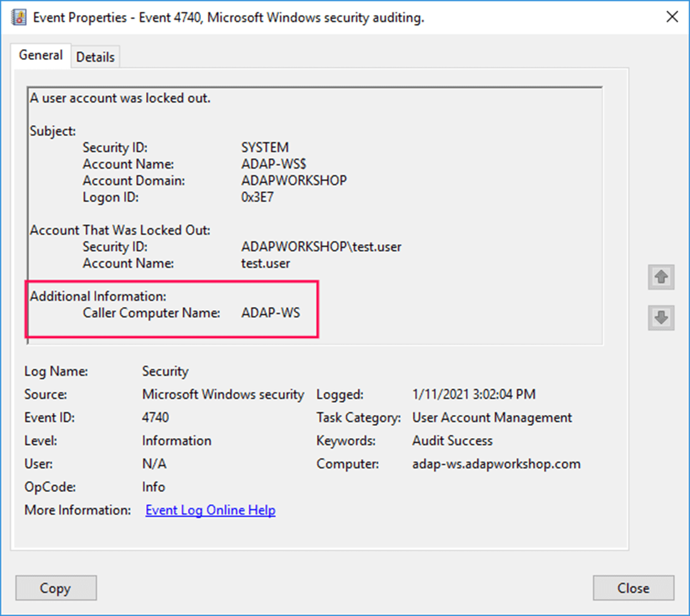Click the Security ID ADAPWORKSHOP\test.user text
Image resolution: width=690 pixels, height=616 pixels.
[x=321, y=247]
